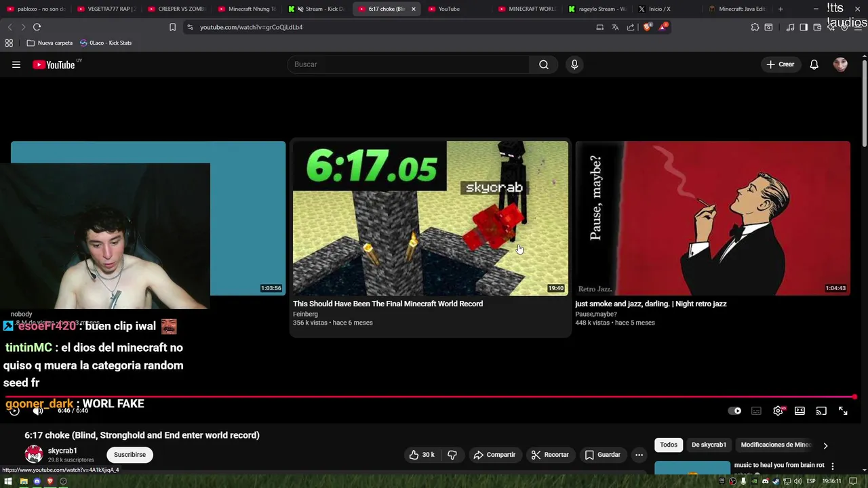Open the YouTube guide hamburger menu
868x488 pixels.
(16, 64)
